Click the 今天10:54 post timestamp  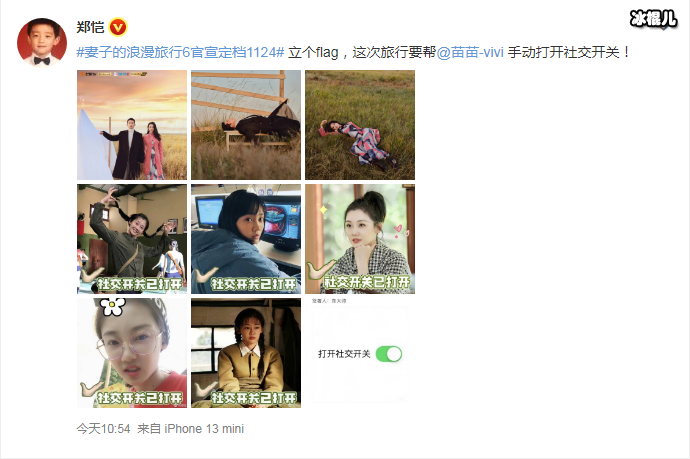coord(103,429)
